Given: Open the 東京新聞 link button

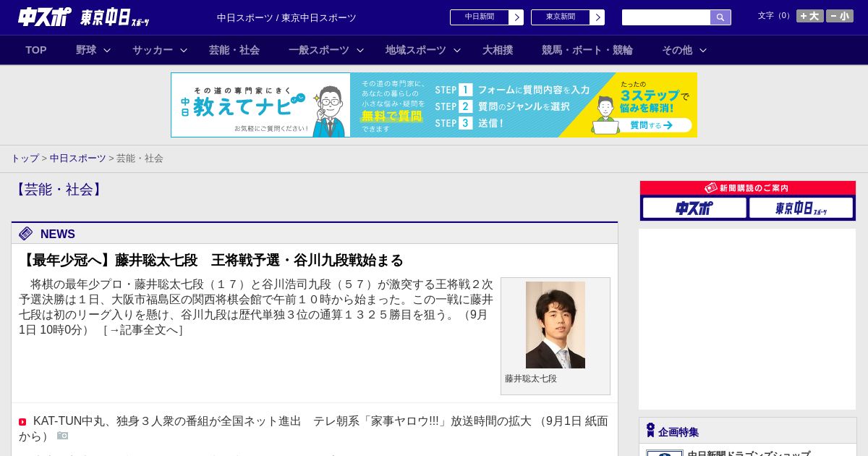Looking at the screenshot, I should pos(561,17).
